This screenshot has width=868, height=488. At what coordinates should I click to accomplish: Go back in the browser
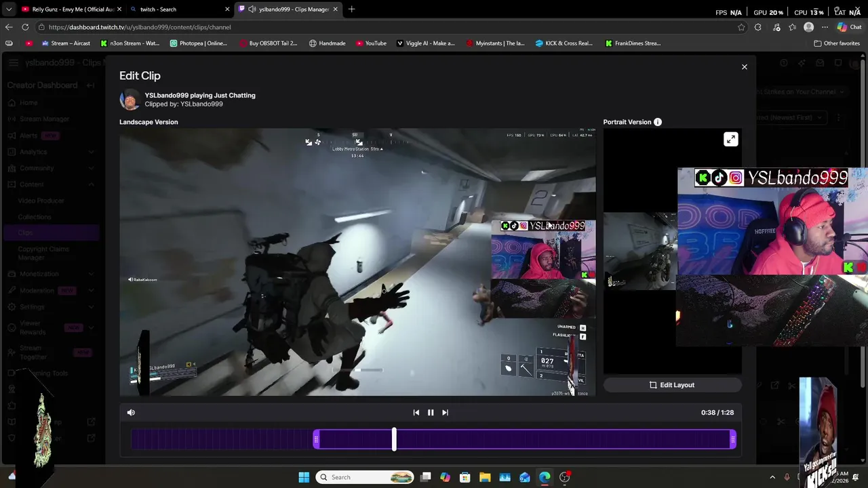[x=9, y=27]
